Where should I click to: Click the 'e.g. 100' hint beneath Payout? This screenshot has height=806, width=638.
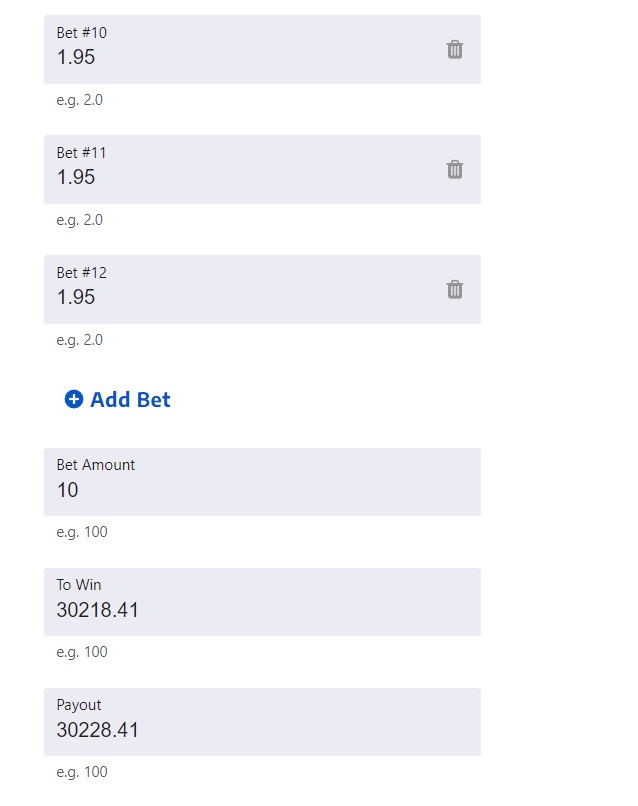pos(82,772)
